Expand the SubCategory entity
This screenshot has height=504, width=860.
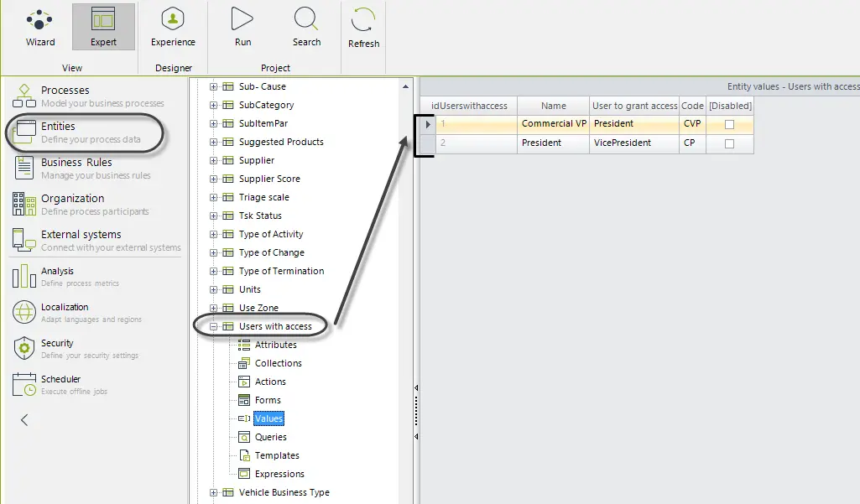pos(213,106)
